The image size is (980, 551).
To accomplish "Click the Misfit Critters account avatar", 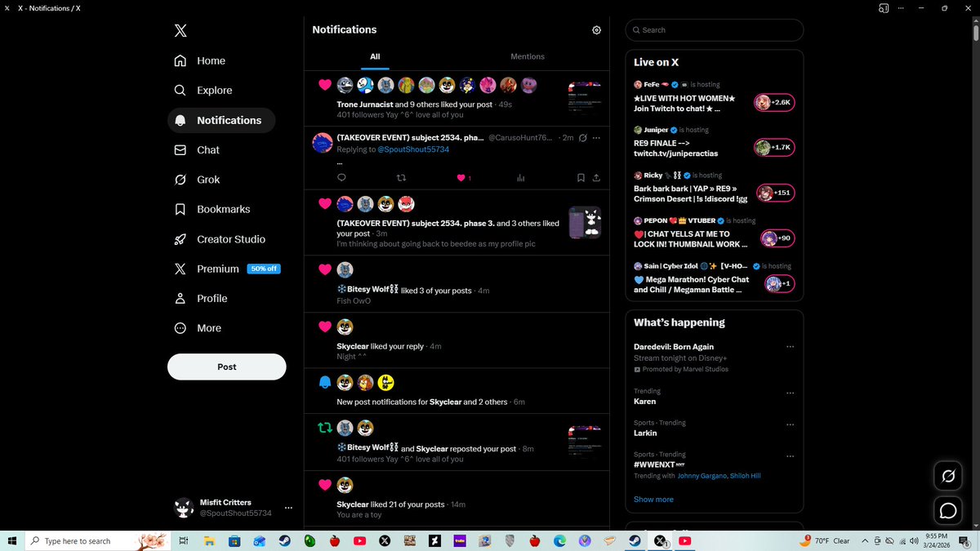I will 184,508.
